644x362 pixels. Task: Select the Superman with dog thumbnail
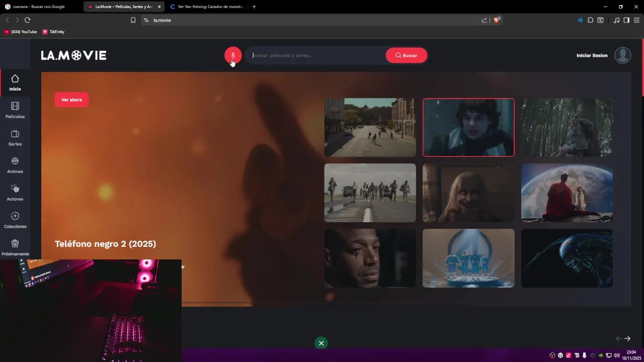pyautogui.click(x=567, y=193)
